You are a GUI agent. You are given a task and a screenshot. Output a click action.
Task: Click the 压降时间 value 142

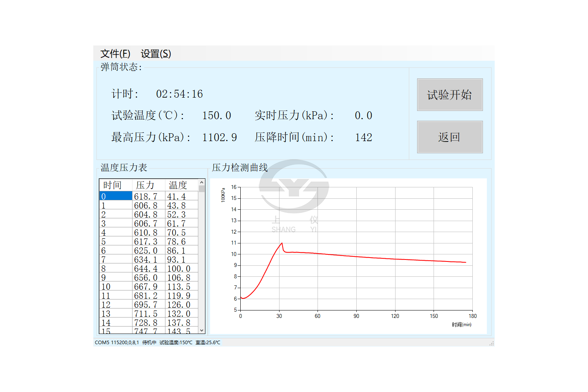(x=363, y=138)
